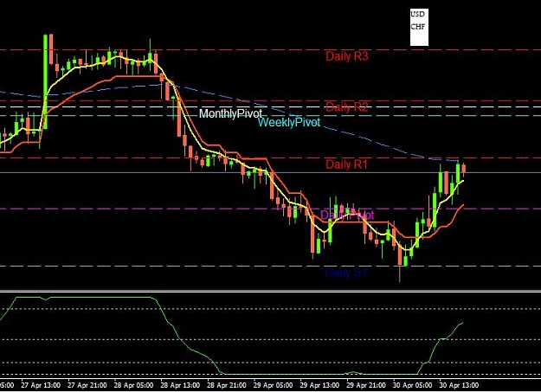The width and height of the screenshot is (541, 392).
Task: Click the 27 Apr 13:00 time label
Action: click(41, 385)
